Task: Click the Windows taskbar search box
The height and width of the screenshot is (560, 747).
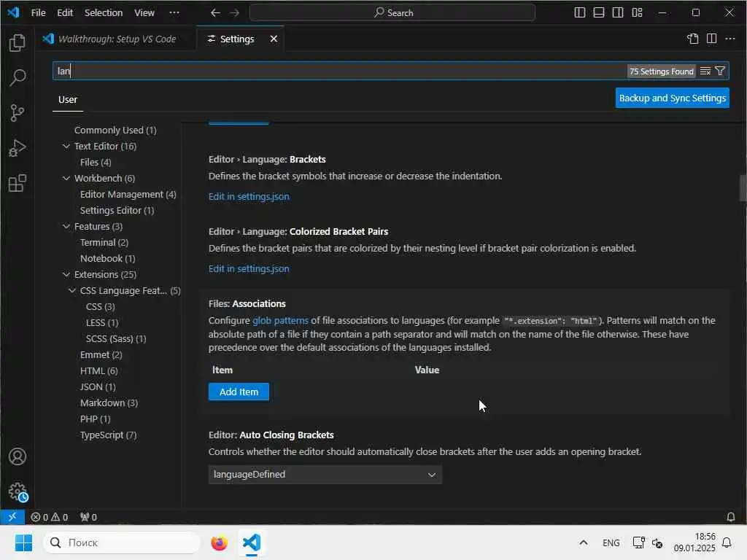Action: click(122, 542)
